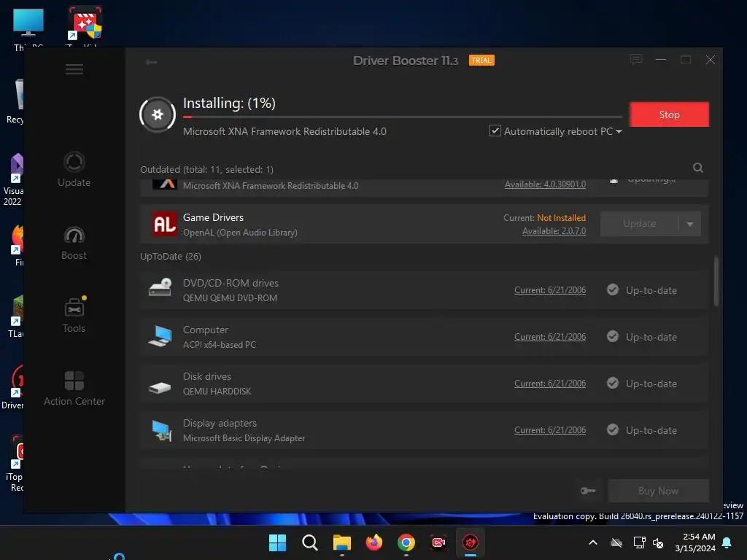This screenshot has height=560, width=747.
Task: Launch Google Chrome from taskbar
Action: tap(406, 542)
